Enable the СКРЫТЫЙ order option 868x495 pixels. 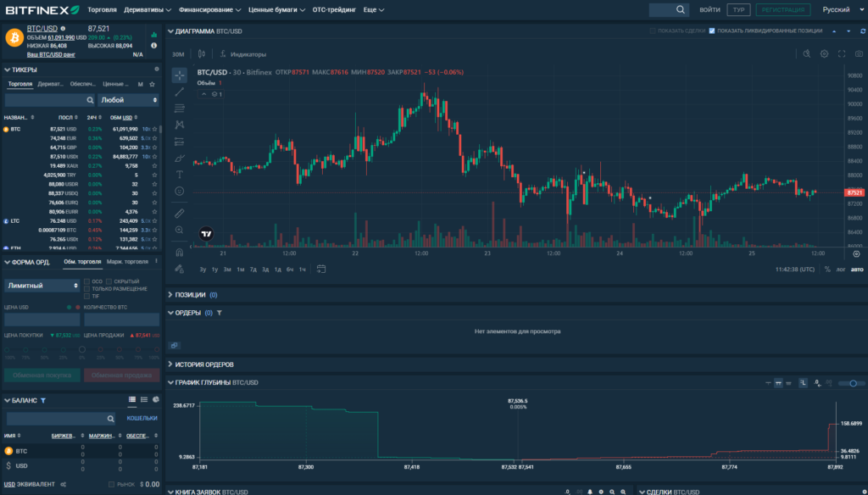(x=108, y=281)
